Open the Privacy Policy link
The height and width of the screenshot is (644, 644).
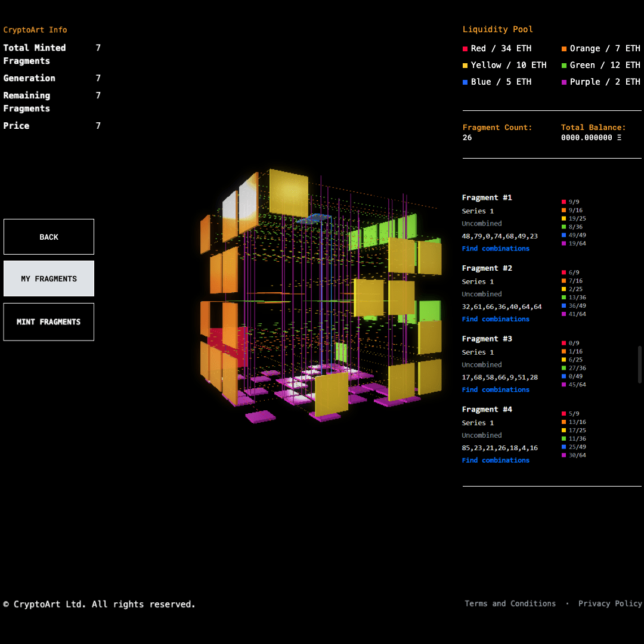coord(609,603)
